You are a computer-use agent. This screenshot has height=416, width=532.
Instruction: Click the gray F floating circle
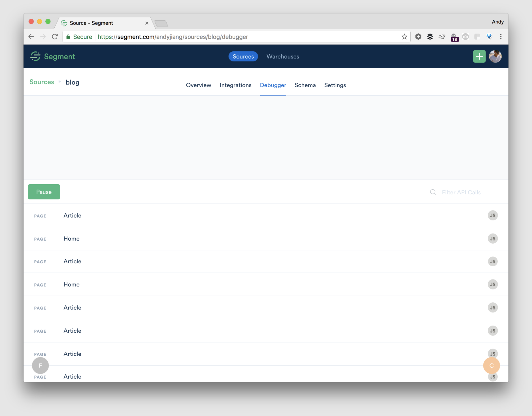click(40, 365)
